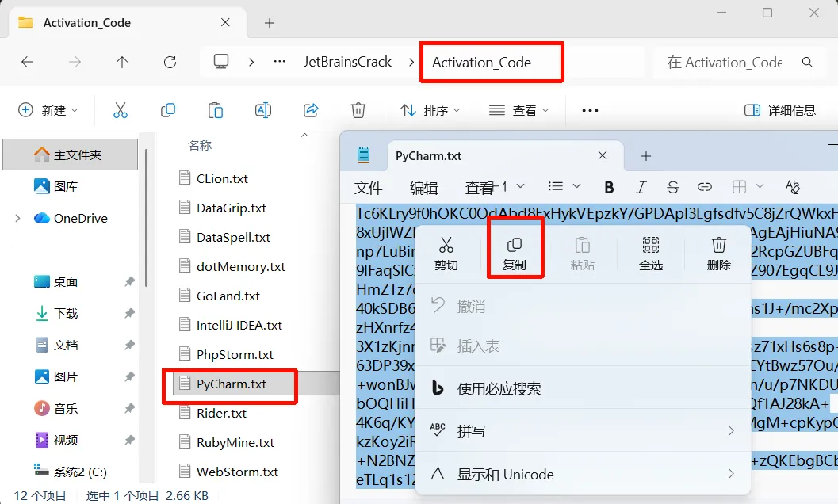Click the This PC monitor icon in address bar
This screenshot has width=838, height=504.
[x=221, y=62]
